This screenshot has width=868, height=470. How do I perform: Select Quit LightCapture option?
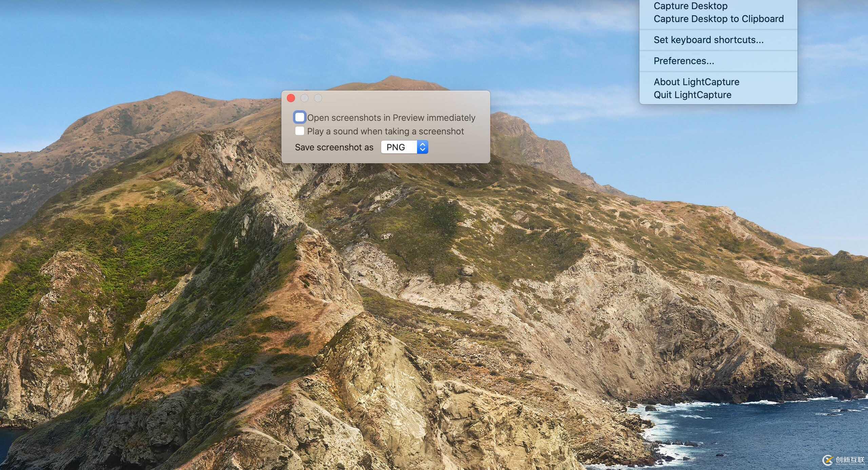click(692, 94)
